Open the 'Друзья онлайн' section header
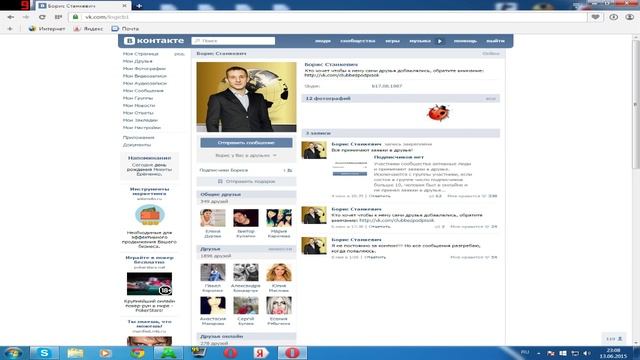This screenshot has width=640, height=360. pos(246,336)
